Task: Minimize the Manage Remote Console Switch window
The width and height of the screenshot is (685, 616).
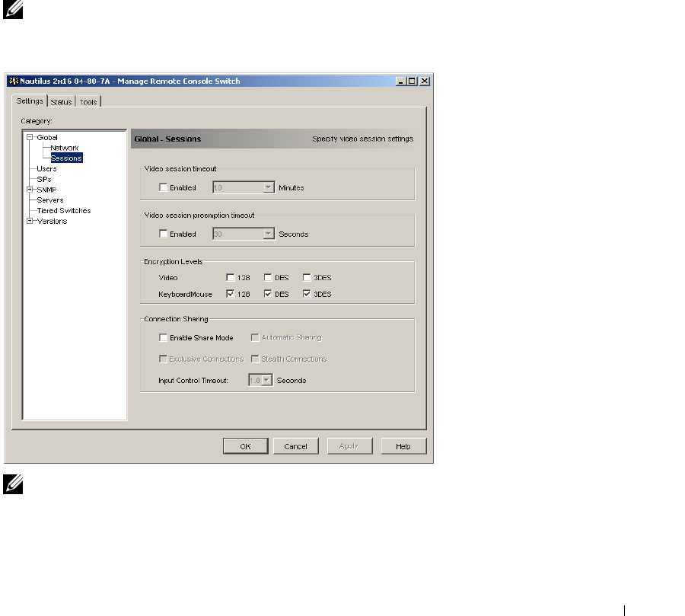Action: (x=400, y=81)
